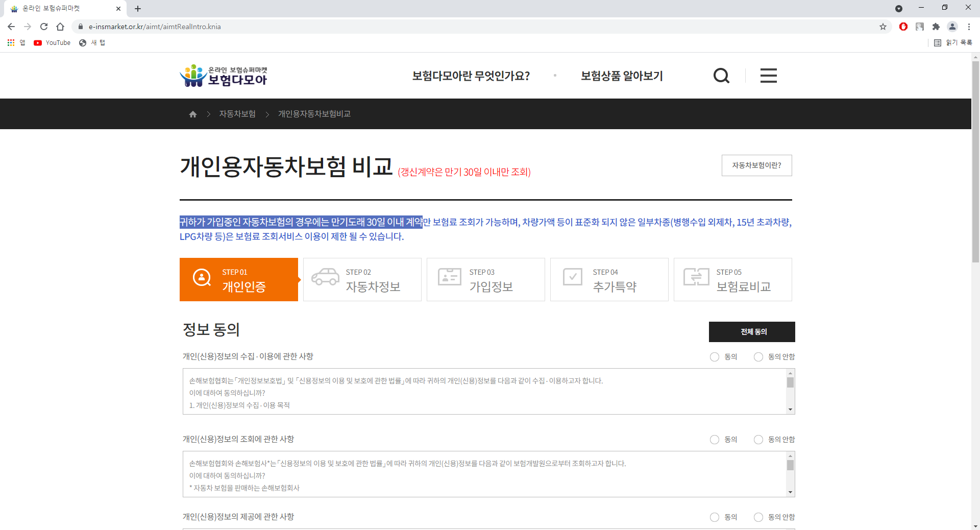Select the STEP 01 개인인증 step
980x530 pixels.
click(x=239, y=280)
